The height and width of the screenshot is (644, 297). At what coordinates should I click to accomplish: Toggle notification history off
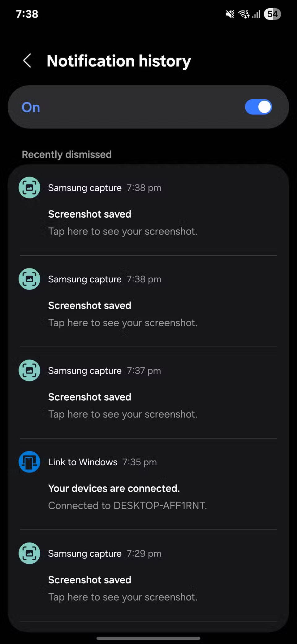click(258, 107)
